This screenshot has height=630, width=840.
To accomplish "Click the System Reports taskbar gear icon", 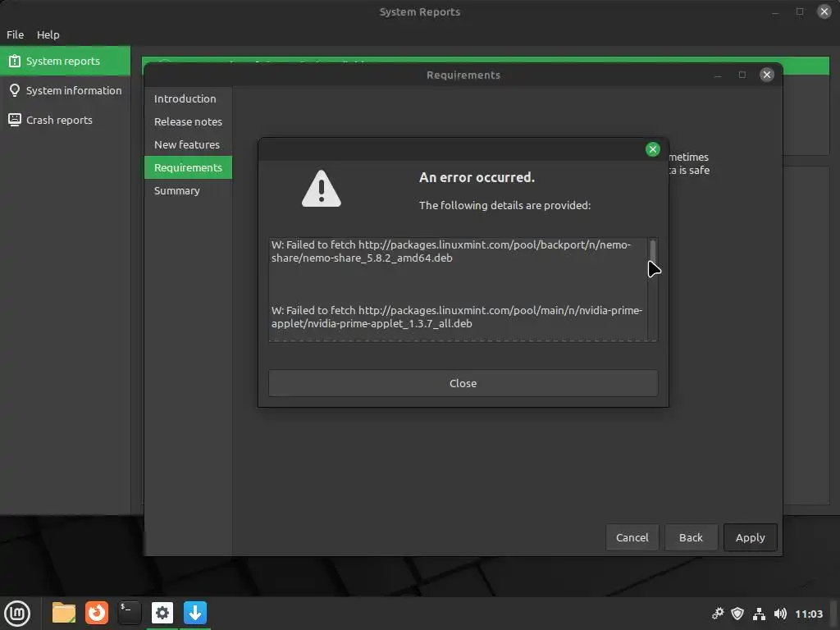I will click(x=162, y=613).
